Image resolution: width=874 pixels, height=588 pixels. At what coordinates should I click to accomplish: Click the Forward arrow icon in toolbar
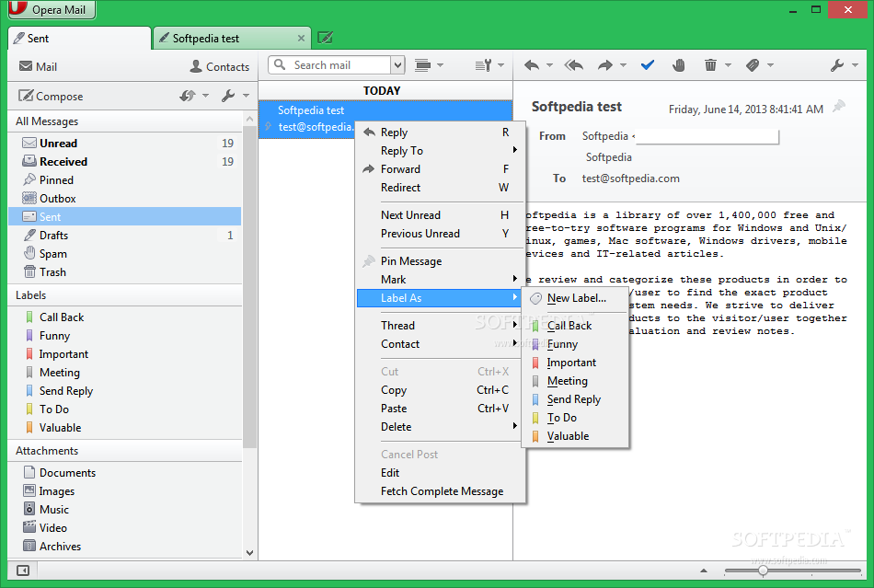point(605,65)
